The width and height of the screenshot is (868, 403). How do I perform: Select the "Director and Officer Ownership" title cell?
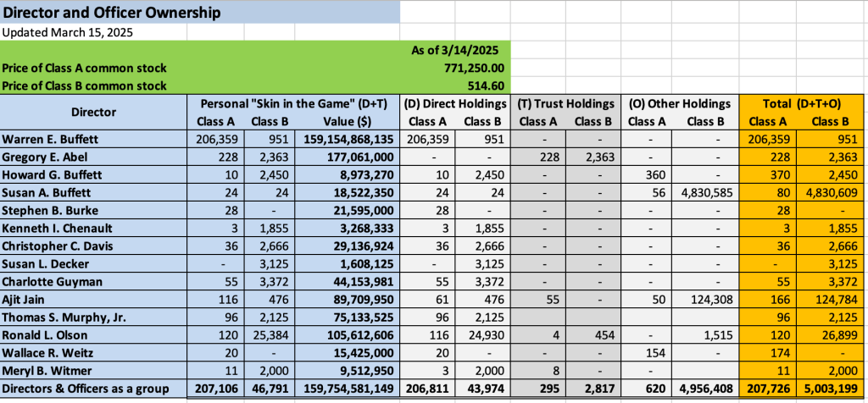(x=200, y=12)
